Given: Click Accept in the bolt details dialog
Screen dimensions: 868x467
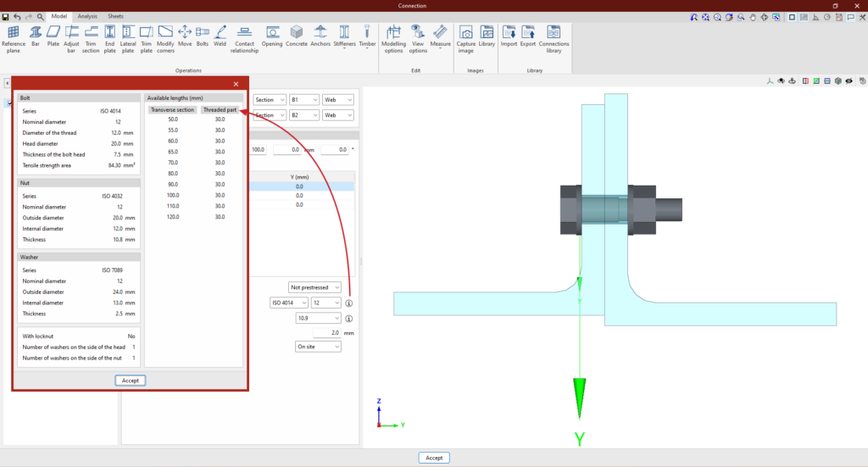Looking at the screenshot, I should (x=130, y=381).
